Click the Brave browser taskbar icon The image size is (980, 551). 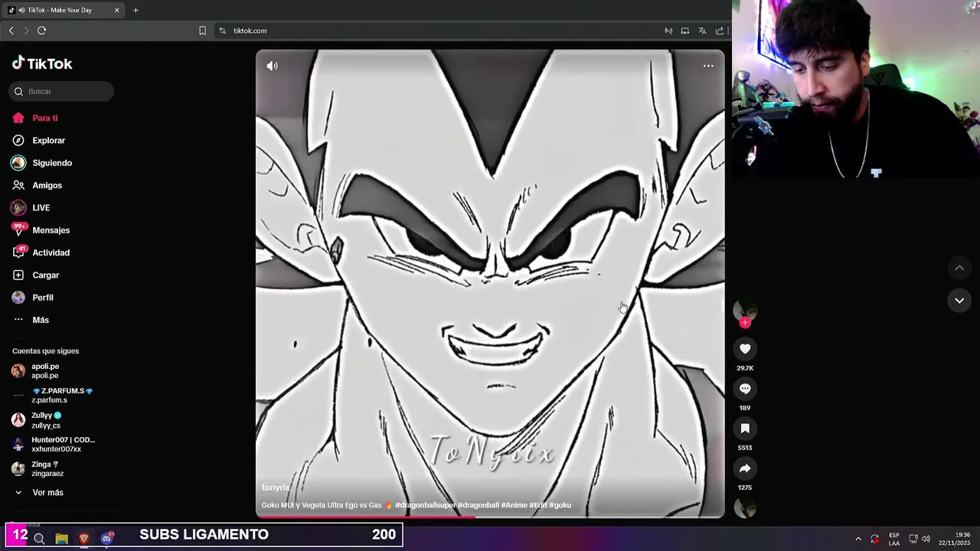pos(84,539)
